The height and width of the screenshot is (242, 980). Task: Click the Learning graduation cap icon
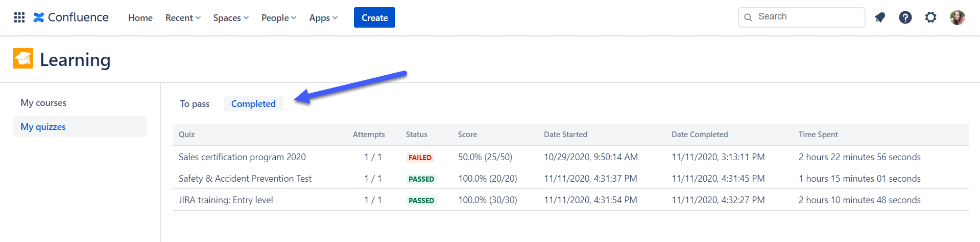(x=23, y=58)
